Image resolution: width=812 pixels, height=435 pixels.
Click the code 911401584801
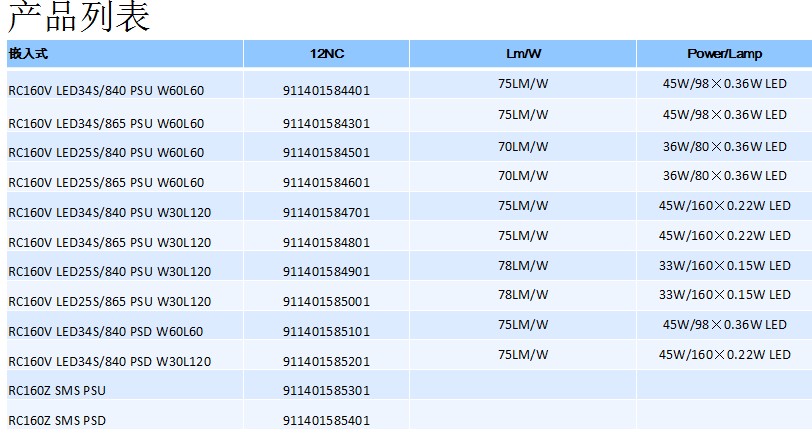pyautogui.click(x=326, y=242)
